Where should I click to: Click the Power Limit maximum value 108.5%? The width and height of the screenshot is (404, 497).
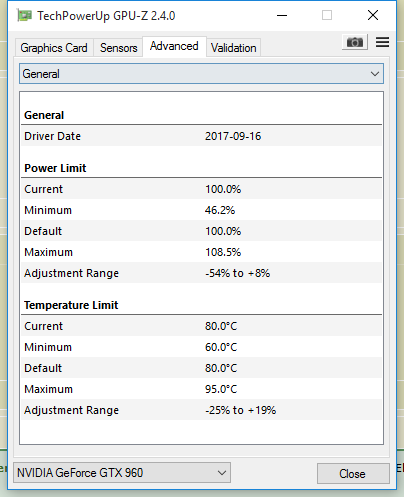tap(223, 252)
